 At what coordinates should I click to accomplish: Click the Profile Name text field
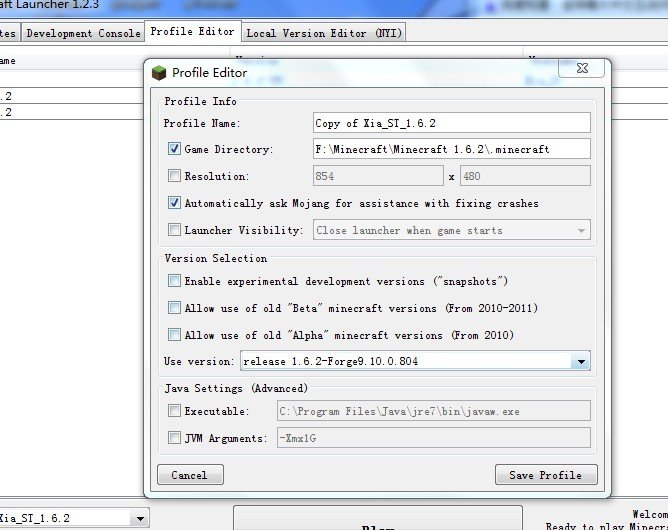(451, 123)
